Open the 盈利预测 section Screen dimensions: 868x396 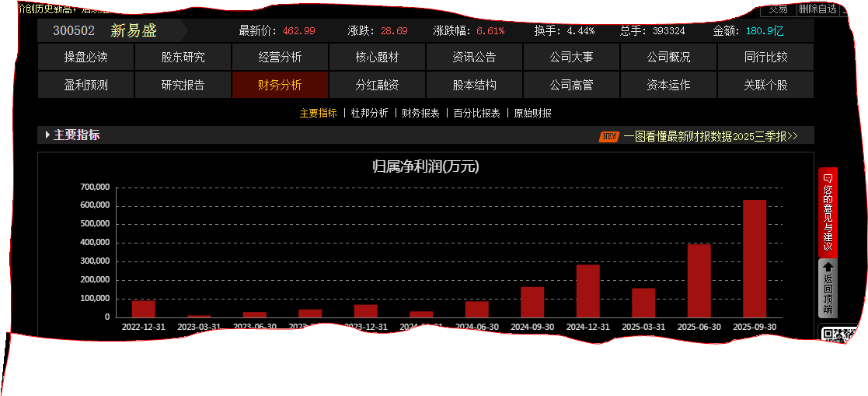[85, 85]
